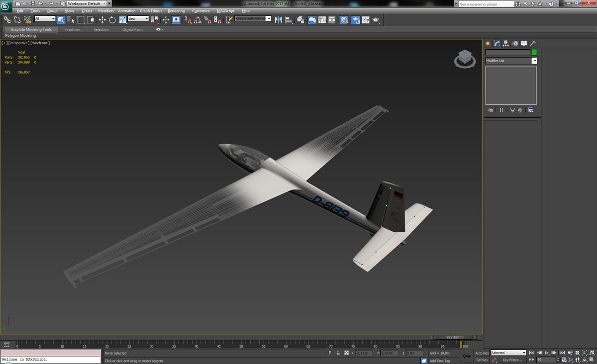Click the Select and Link chain icon
Screen dimensions: 597x364
[7, 20]
